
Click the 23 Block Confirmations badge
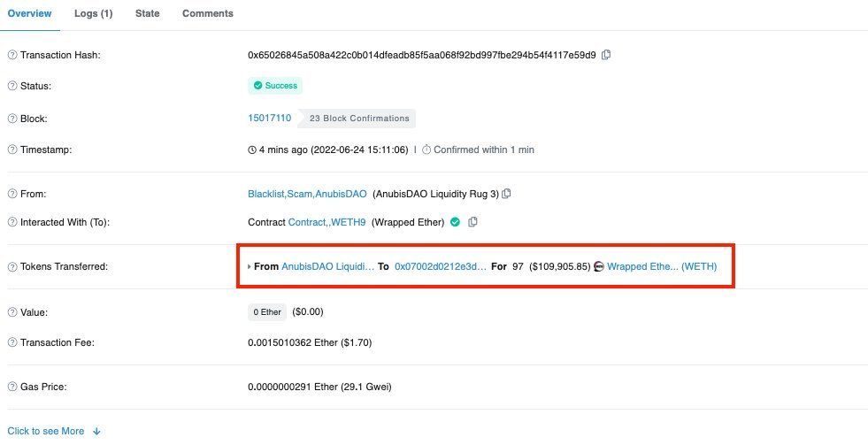coord(358,119)
